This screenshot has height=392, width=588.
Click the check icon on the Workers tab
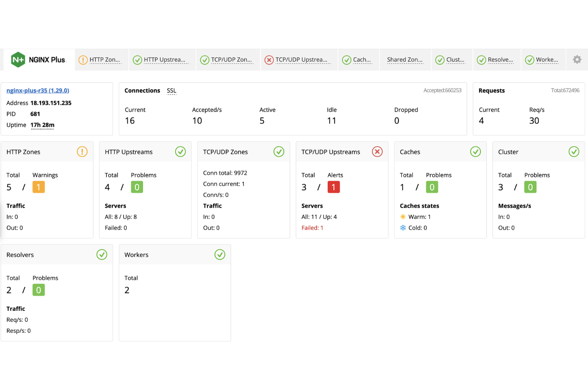pos(530,60)
